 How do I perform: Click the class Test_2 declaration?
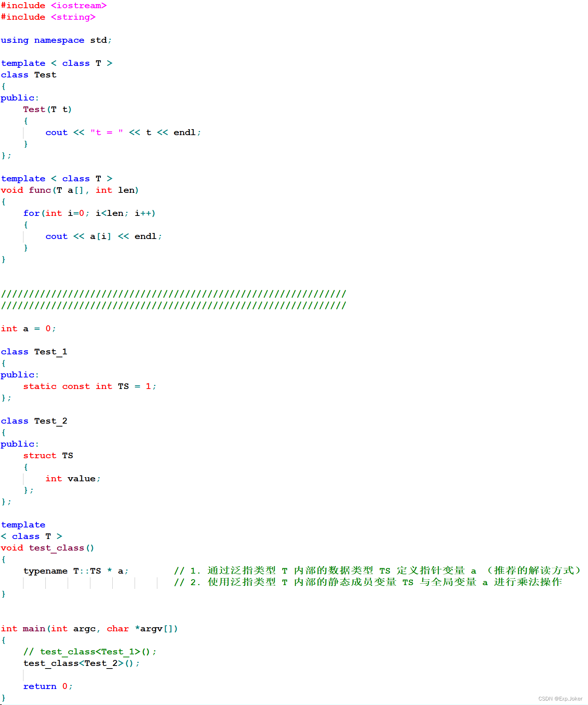[34, 421]
